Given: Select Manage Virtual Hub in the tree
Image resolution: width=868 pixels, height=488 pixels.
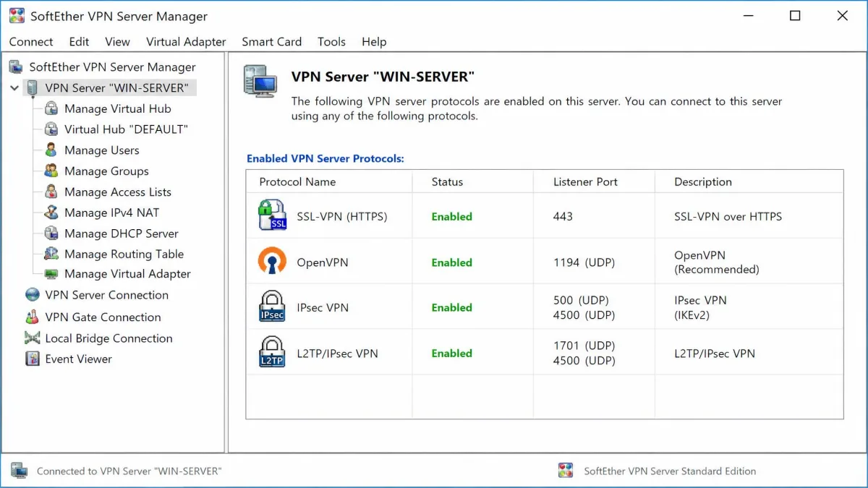Looking at the screenshot, I should (x=118, y=108).
